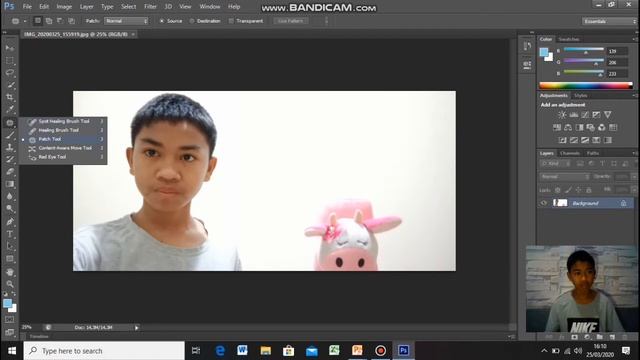Select the Quick Selection tool

[10, 85]
